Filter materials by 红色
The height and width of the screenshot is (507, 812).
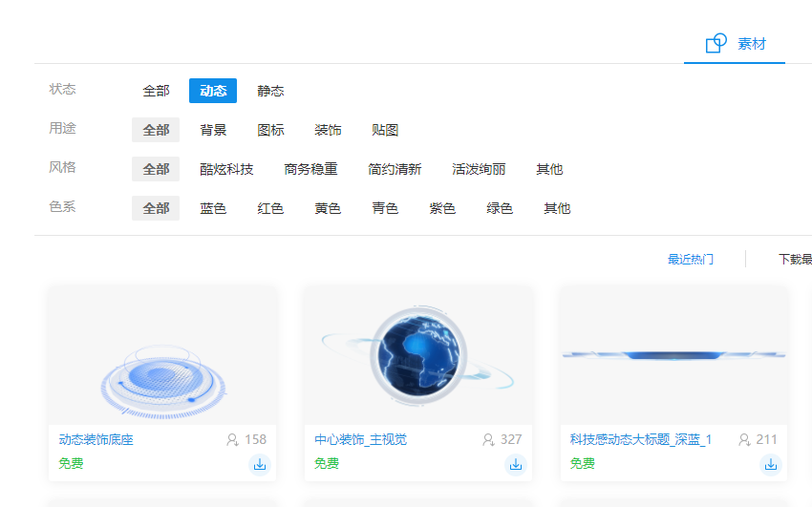(x=270, y=208)
